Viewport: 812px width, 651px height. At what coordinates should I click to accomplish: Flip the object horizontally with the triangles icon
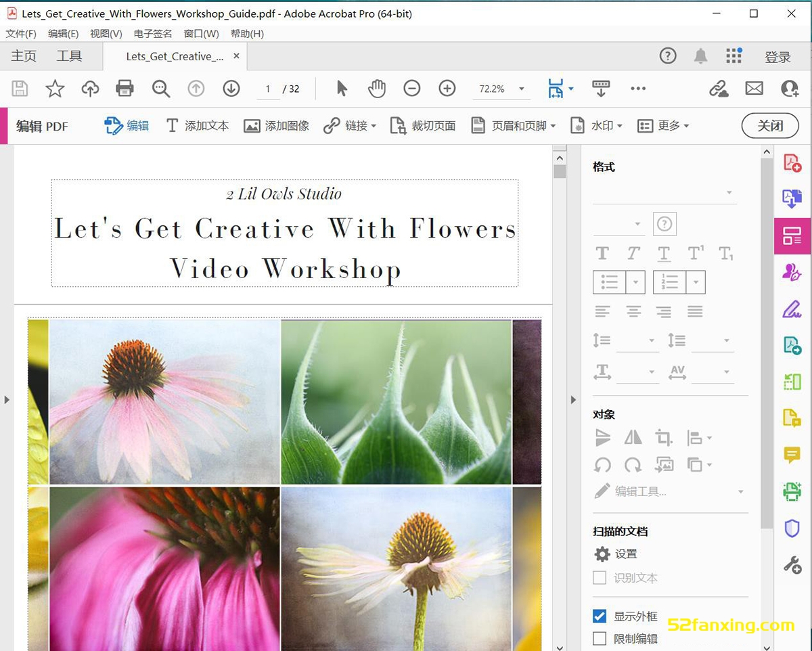click(x=633, y=438)
